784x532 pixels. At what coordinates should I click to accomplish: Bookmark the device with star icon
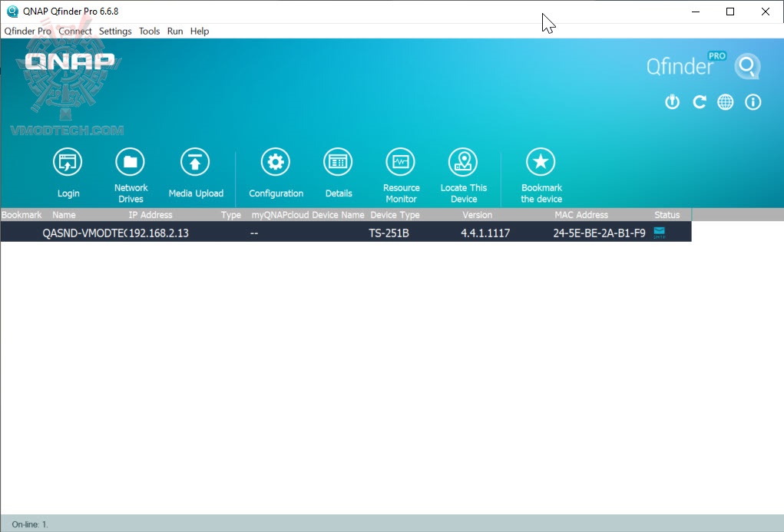[x=541, y=162]
